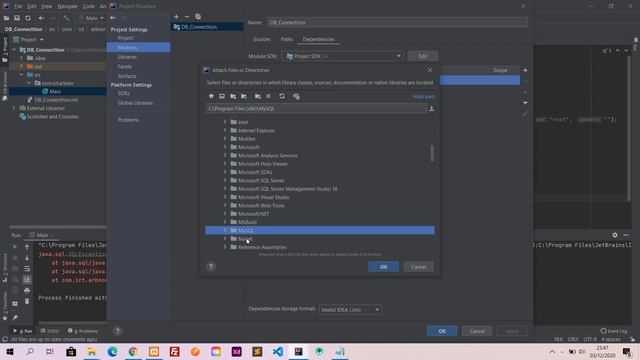640x360 pixels.
Task: Expand the Intel folder in file tree
Action: click(225, 122)
